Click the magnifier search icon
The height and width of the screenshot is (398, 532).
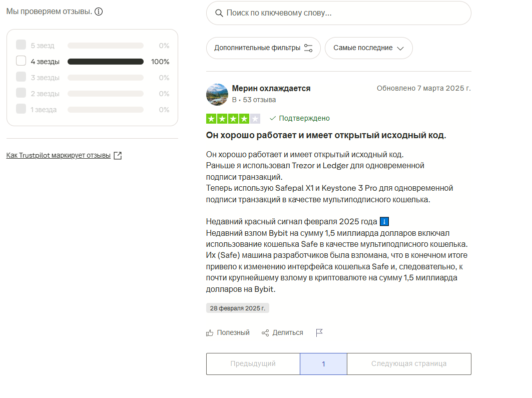(219, 13)
